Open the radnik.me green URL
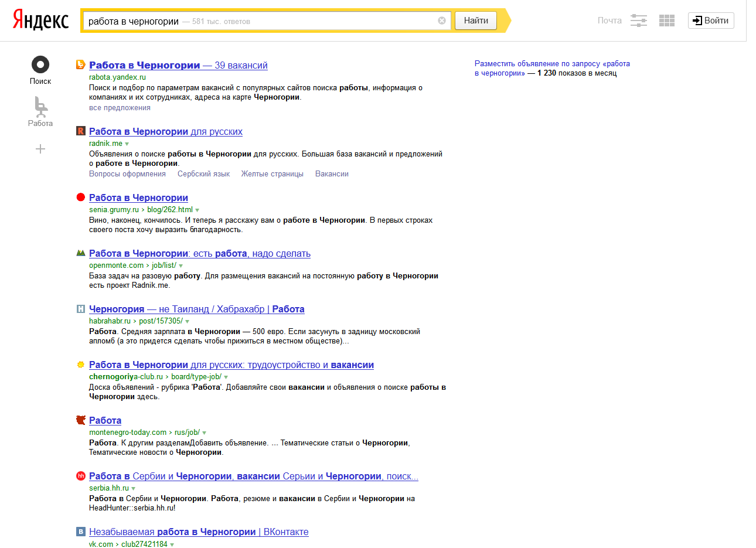 pyautogui.click(x=105, y=144)
